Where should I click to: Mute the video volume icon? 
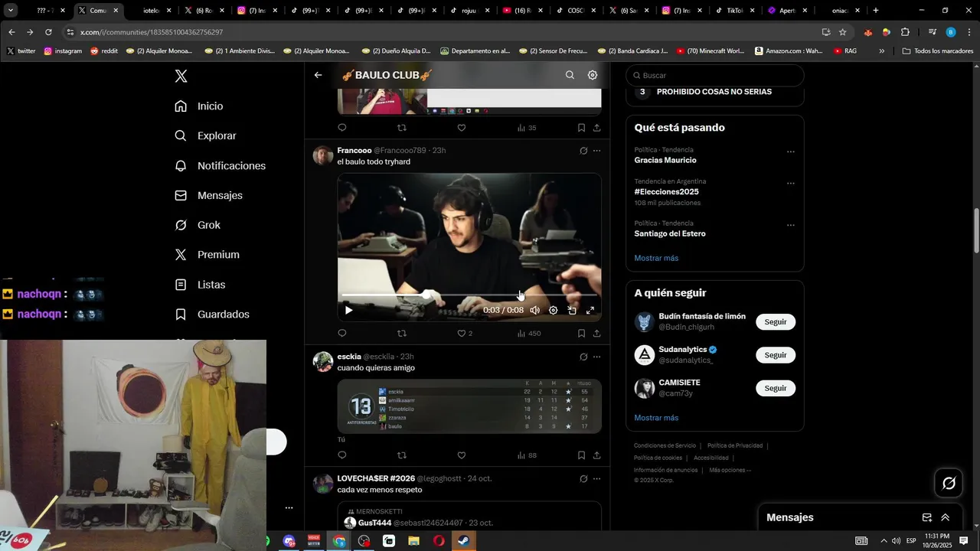tap(535, 311)
